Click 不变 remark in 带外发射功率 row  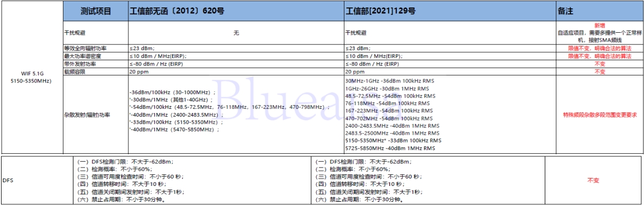point(600,63)
